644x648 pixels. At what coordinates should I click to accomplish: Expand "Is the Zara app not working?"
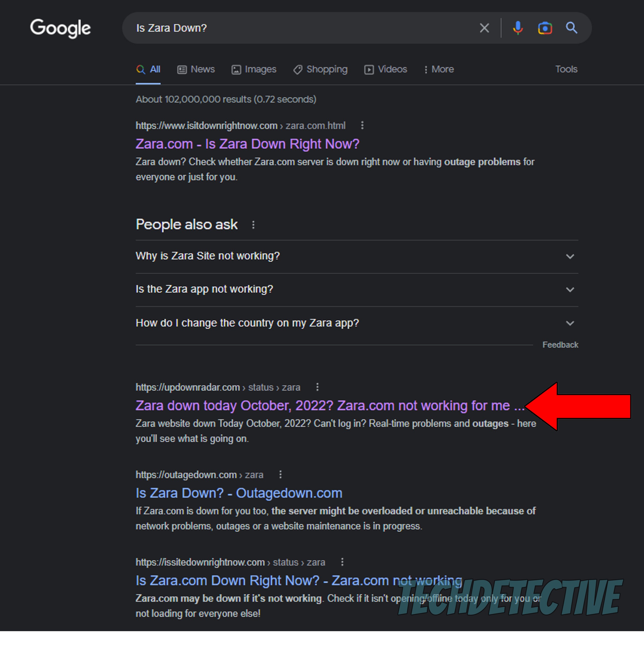(356, 289)
